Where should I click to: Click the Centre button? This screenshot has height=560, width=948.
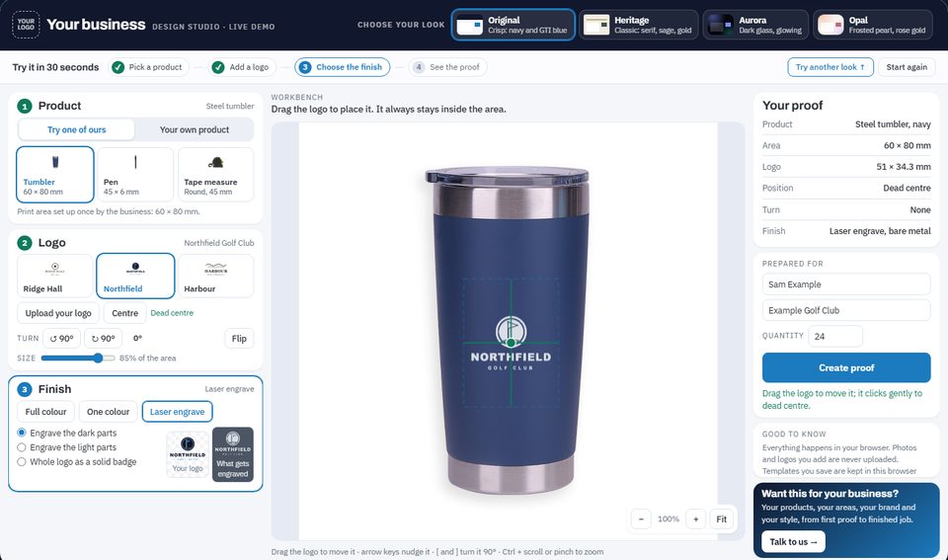point(124,313)
